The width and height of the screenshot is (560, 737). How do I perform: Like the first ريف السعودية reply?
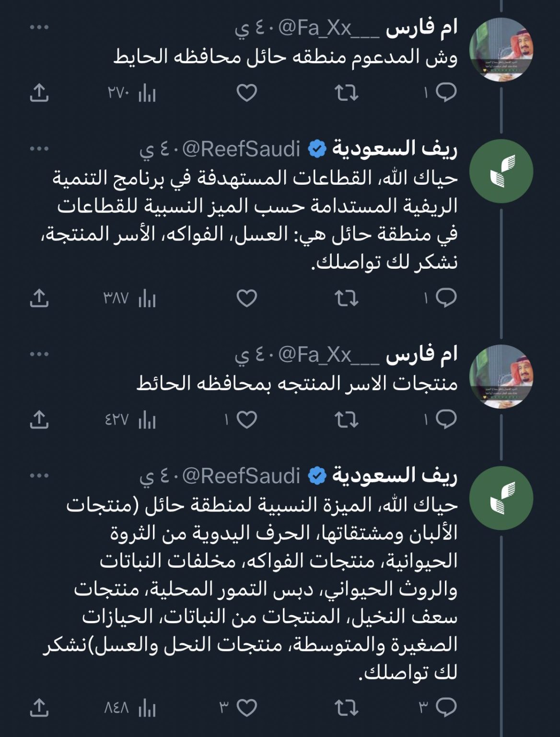click(x=247, y=298)
